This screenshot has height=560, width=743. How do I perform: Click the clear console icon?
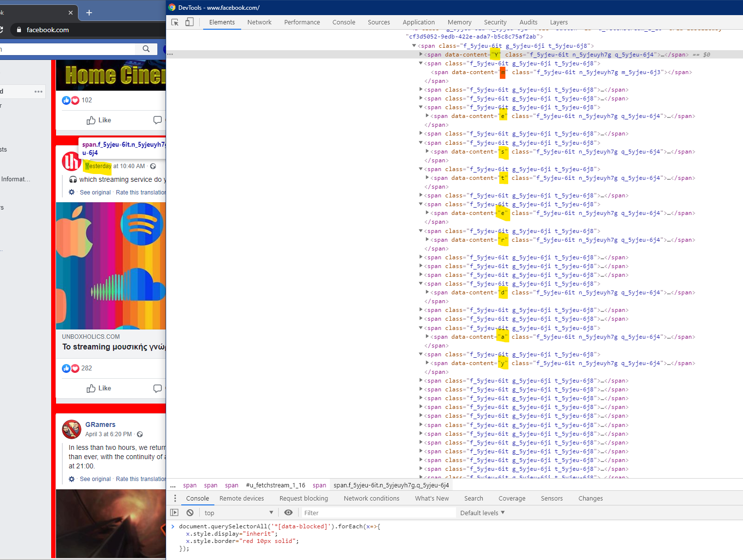click(190, 512)
